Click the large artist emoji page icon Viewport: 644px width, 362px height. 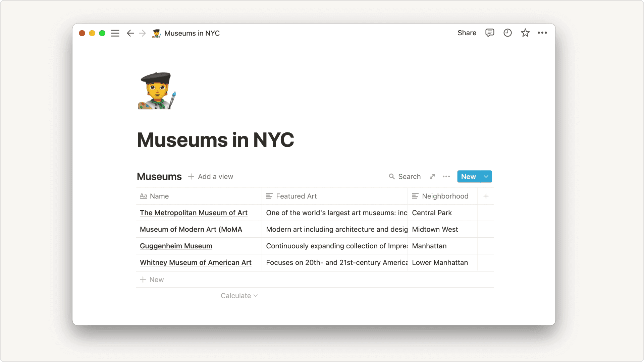pos(157,90)
